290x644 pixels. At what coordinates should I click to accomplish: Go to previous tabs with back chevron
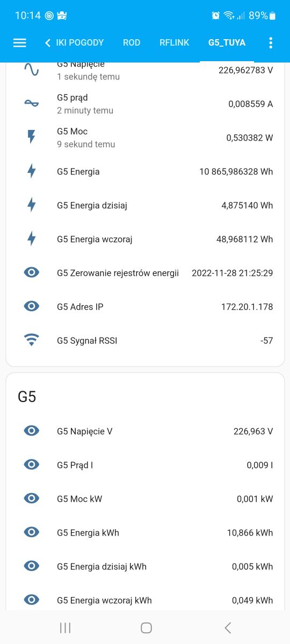tap(48, 43)
